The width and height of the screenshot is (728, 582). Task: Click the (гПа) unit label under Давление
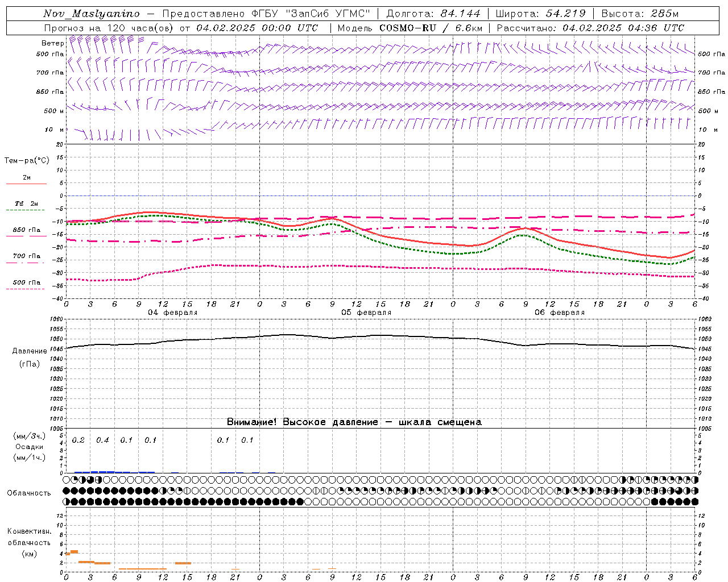point(30,364)
